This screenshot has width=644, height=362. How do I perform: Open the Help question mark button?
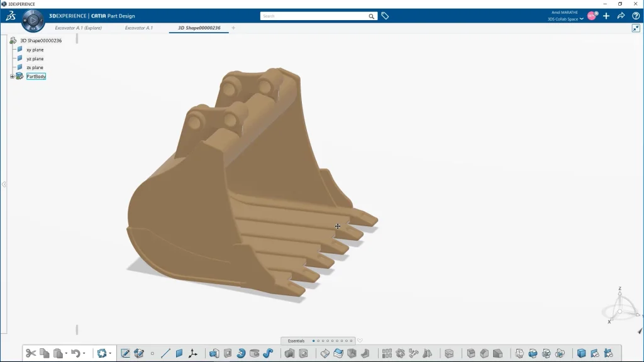coord(635,16)
